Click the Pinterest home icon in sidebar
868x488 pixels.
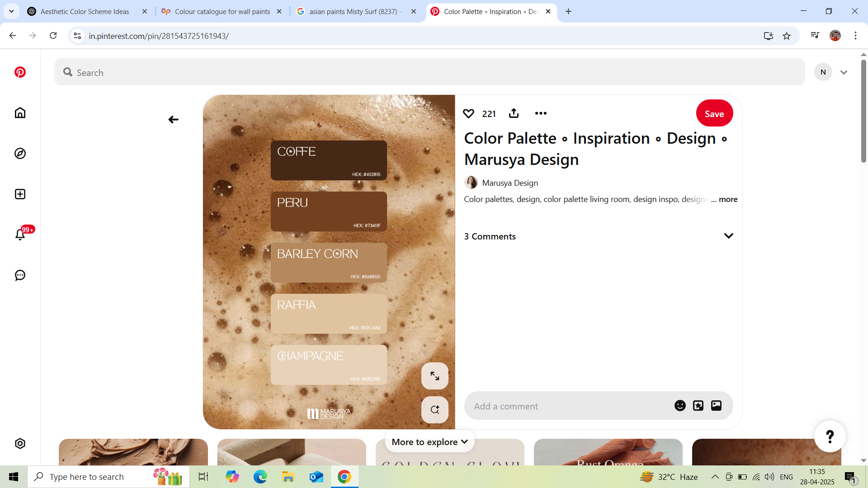[20, 113]
